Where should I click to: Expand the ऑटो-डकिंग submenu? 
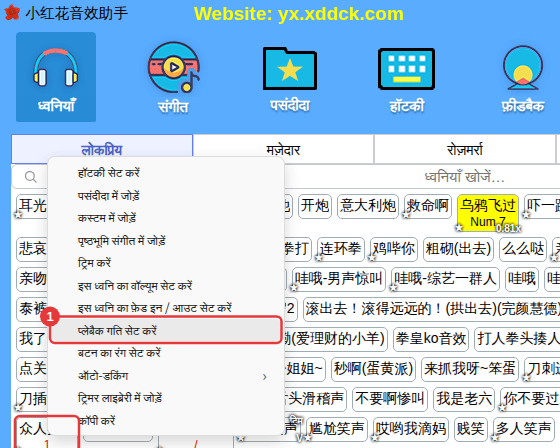click(166, 376)
